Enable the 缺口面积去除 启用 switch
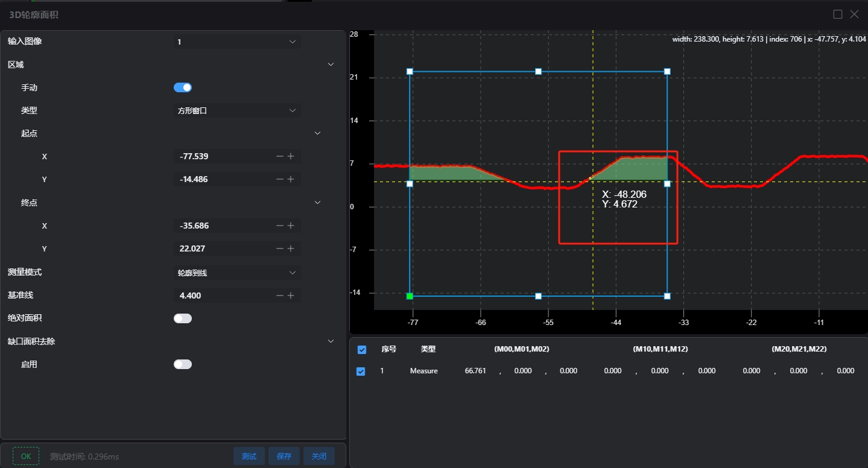868x468 pixels. (x=183, y=364)
